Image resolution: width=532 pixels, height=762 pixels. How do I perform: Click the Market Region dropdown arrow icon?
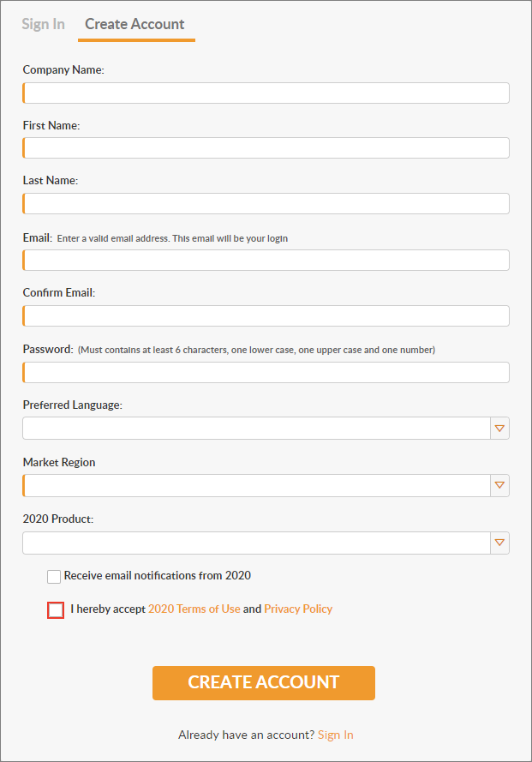pyautogui.click(x=499, y=485)
